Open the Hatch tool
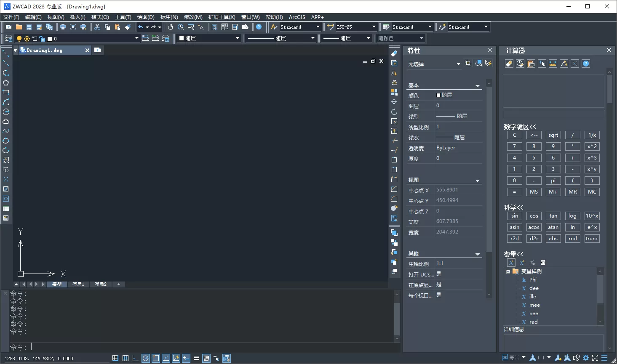This screenshot has width=617, height=364. tap(6, 189)
